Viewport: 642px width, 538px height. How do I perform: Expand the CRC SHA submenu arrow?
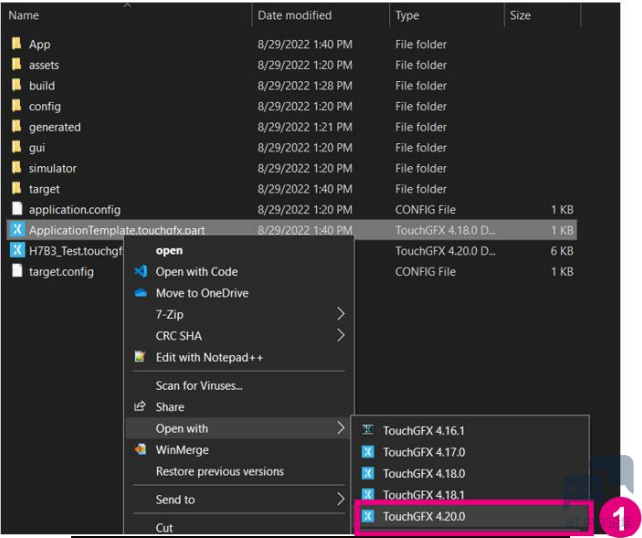point(341,335)
